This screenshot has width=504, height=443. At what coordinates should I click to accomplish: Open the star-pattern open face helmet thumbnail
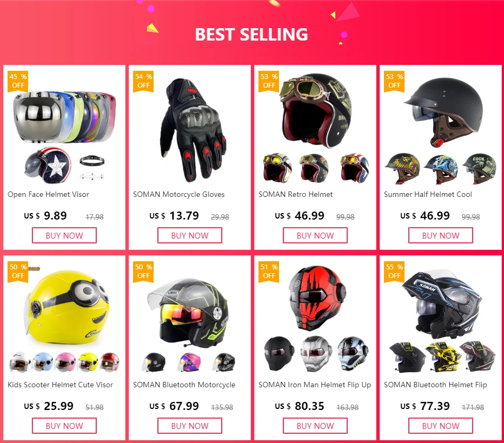point(48,166)
